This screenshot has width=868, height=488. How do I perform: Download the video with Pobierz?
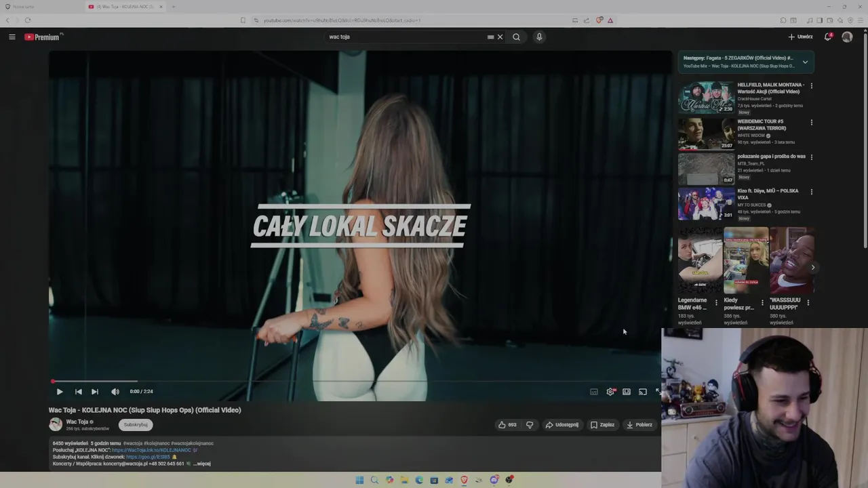(639, 425)
